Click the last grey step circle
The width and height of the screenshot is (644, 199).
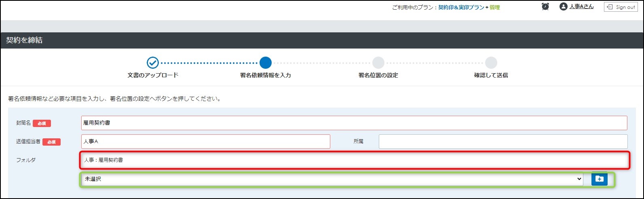[491, 63]
